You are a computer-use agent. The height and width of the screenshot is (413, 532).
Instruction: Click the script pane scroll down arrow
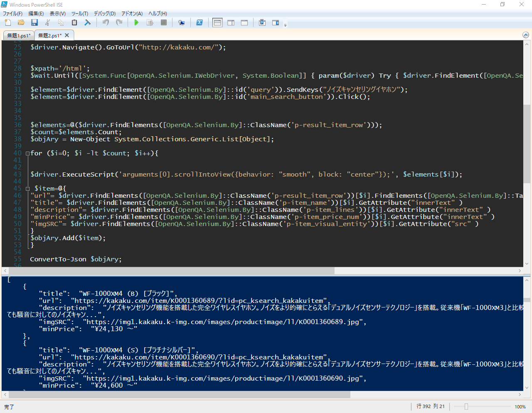(x=527, y=263)
